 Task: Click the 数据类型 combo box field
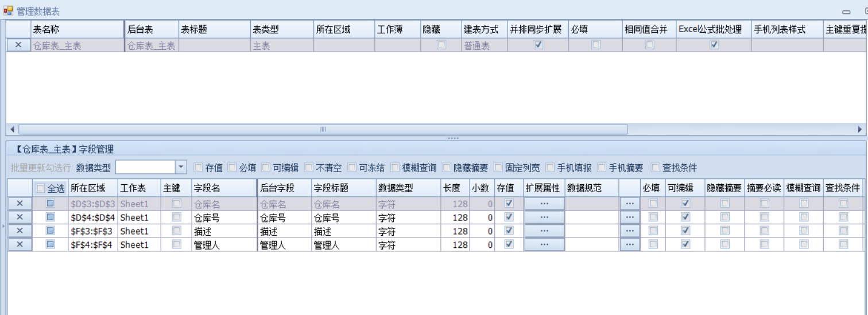click(145, 168)
